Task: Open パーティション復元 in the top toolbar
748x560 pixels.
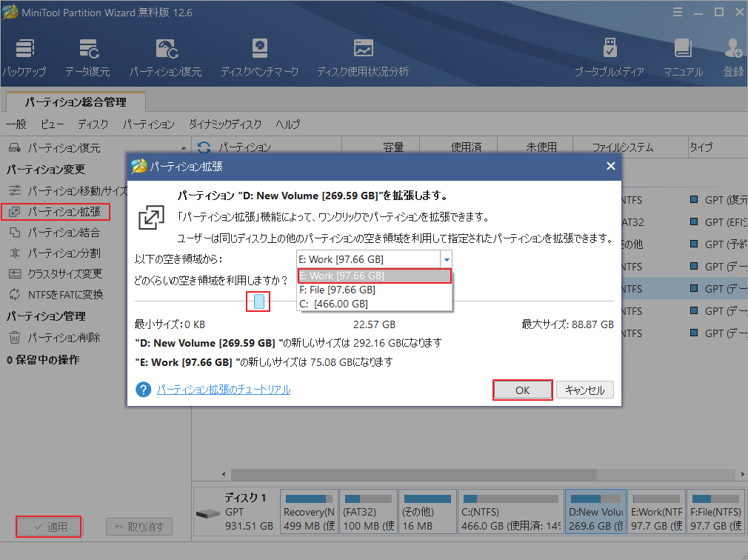Action: 166,59
